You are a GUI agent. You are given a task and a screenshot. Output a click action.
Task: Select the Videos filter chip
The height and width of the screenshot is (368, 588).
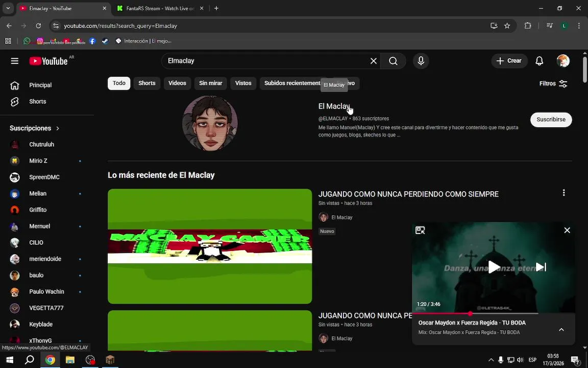pos(177,83)
